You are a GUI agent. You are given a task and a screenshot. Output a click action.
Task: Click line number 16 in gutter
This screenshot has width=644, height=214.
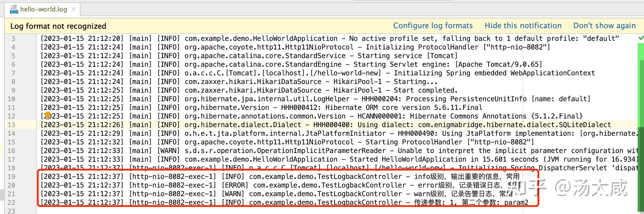[11, 151]
